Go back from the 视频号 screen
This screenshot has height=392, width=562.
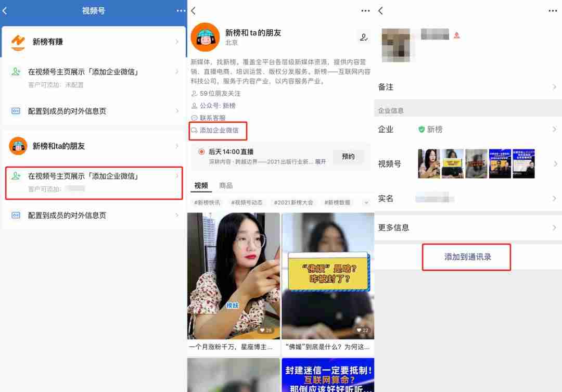coord(5,11)
